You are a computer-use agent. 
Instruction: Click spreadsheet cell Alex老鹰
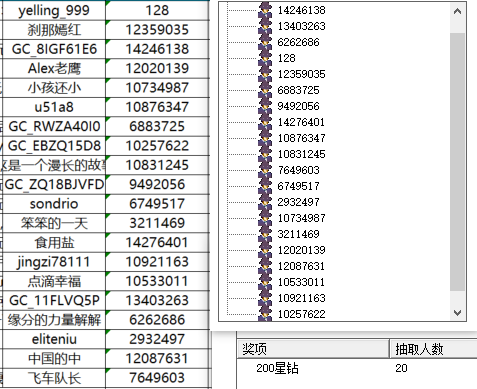(x=54, y=69)
